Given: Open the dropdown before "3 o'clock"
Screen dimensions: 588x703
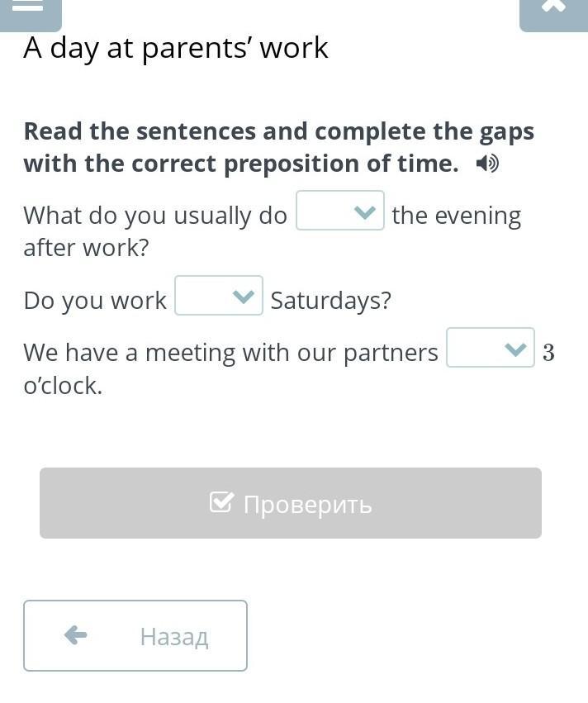Looking at the screenshot, I should (x=490, y=348).
